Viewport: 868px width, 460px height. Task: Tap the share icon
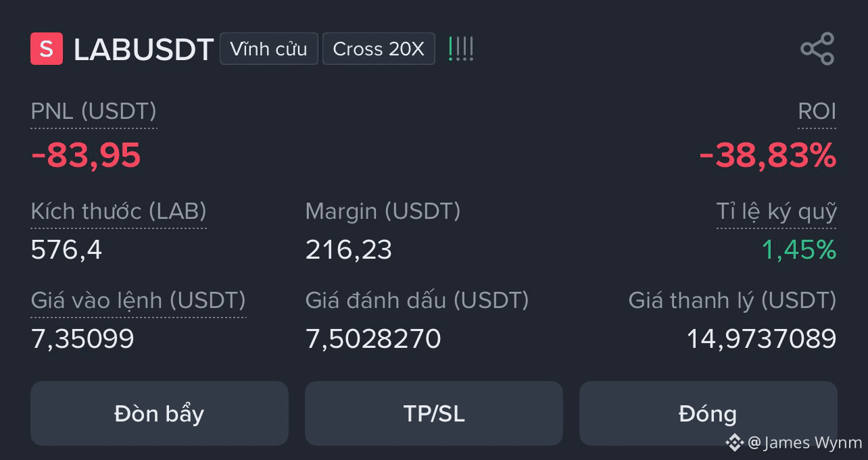817,49
